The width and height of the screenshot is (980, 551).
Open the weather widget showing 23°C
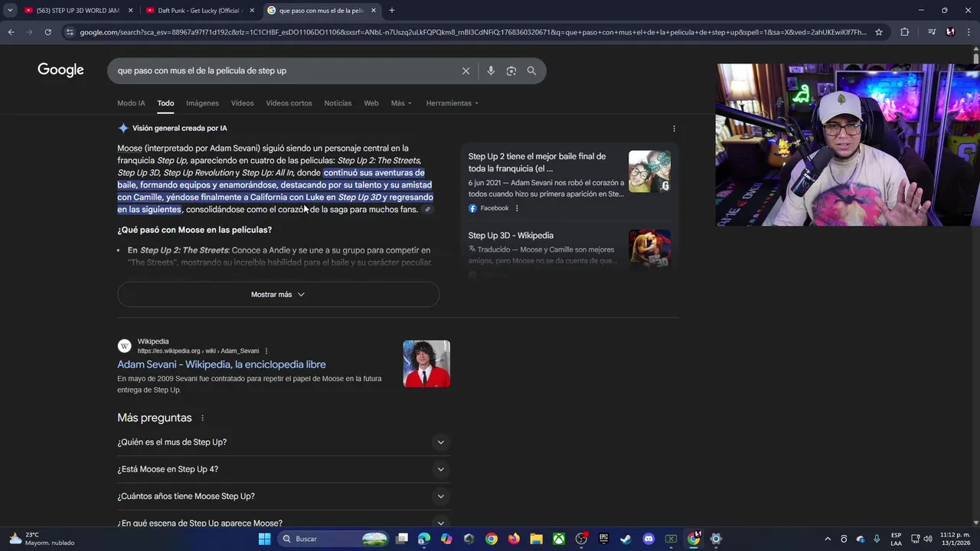point(42,539)
